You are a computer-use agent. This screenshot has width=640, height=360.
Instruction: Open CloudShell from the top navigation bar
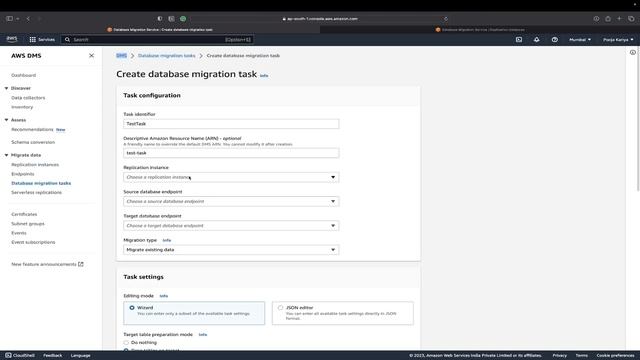pyautogui.click(x=519, y=40)
